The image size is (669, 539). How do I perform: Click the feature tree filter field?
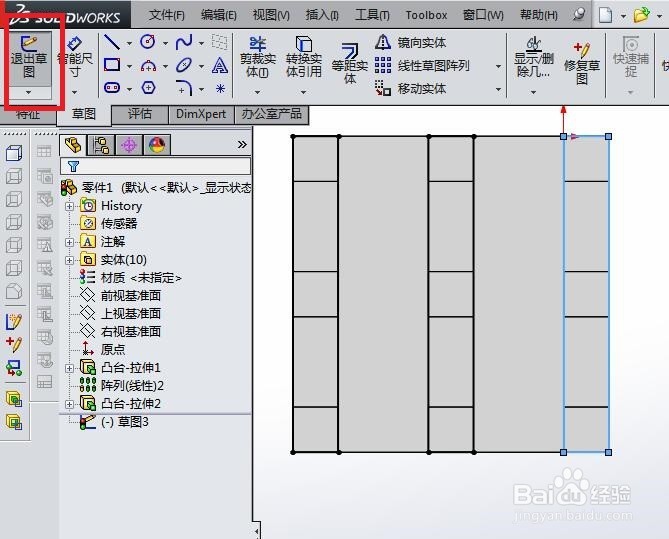pyautogui.click(x=156, y=166)
